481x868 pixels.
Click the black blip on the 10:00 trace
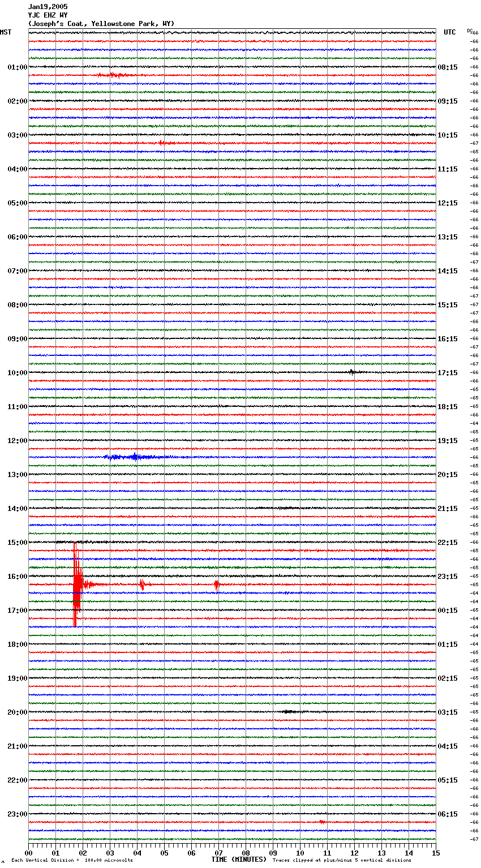pyautogui.click(x=352, y=372)
